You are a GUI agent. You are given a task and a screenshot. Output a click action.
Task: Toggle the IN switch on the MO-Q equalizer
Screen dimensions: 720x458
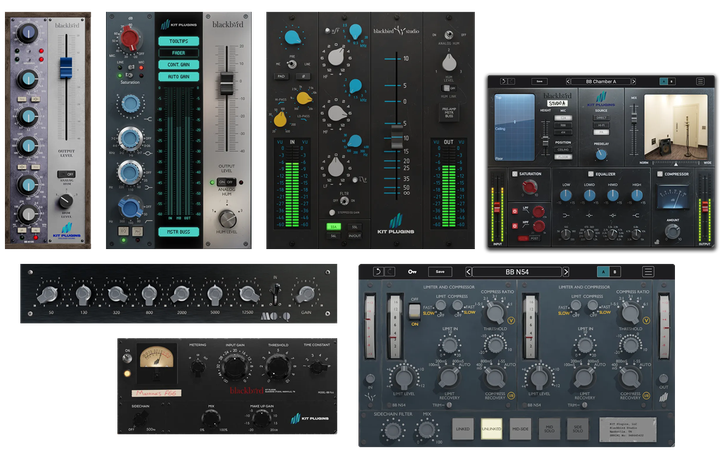(x=276, y=292)
